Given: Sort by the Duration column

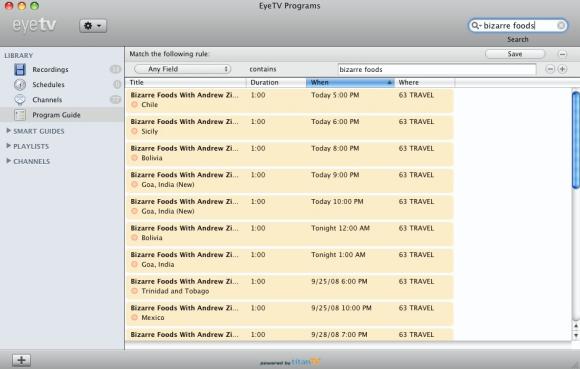Looking at the screenshot, I should (276, 82).
